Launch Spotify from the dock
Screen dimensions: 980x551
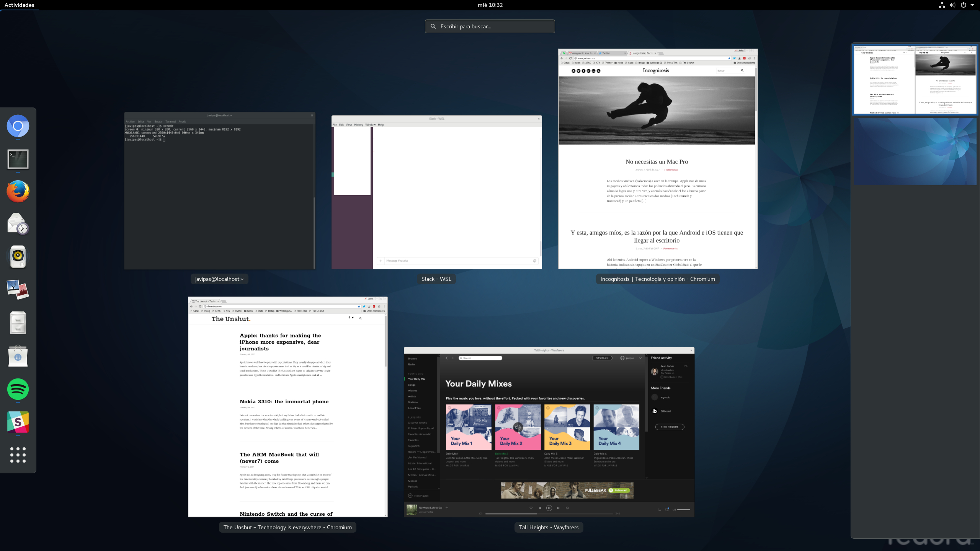tap(18, 389)
